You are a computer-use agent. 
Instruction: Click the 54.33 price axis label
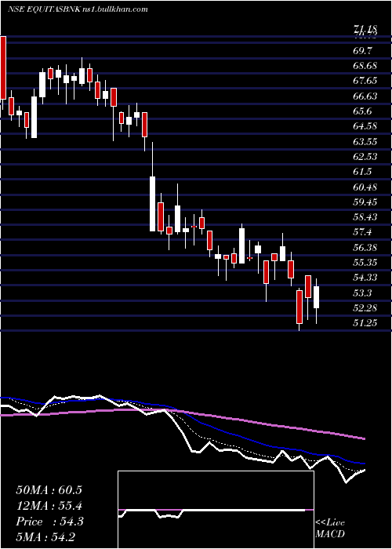pyautogui.click(x=365, y=278)
